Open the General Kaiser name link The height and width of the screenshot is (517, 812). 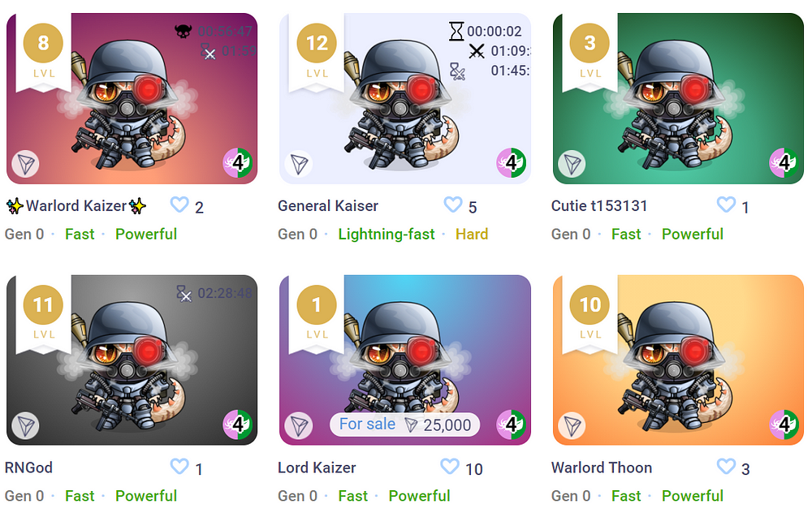(x=328, y=206)
